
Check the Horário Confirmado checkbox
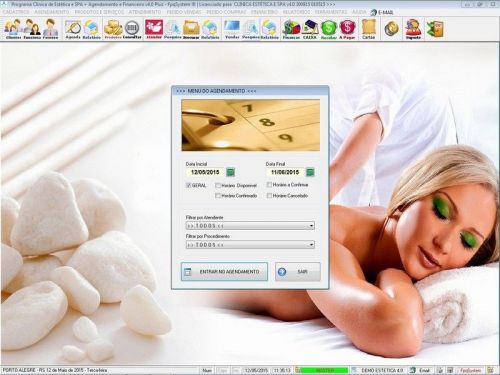pos(218,196)
